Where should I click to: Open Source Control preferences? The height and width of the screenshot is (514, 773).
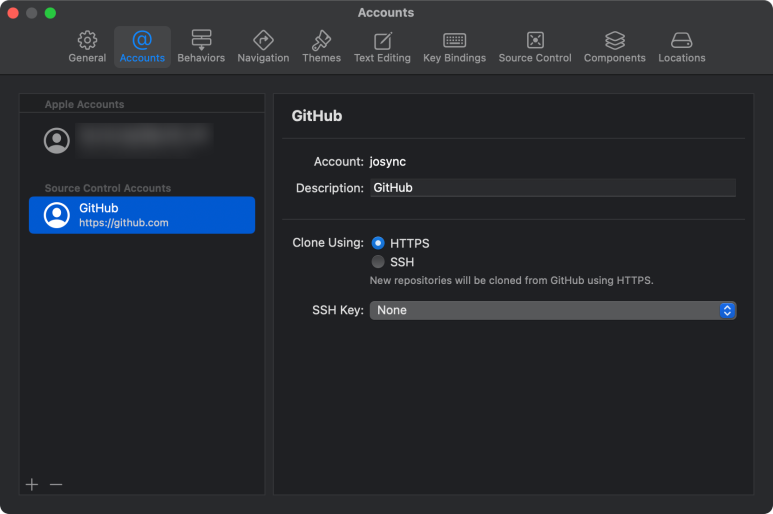point(535,47)
